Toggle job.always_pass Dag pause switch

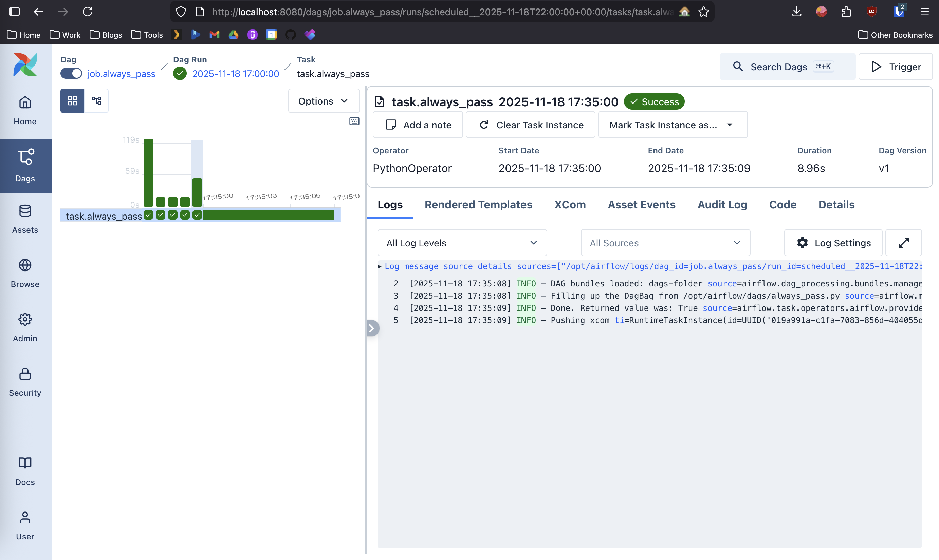click(71, 74)
